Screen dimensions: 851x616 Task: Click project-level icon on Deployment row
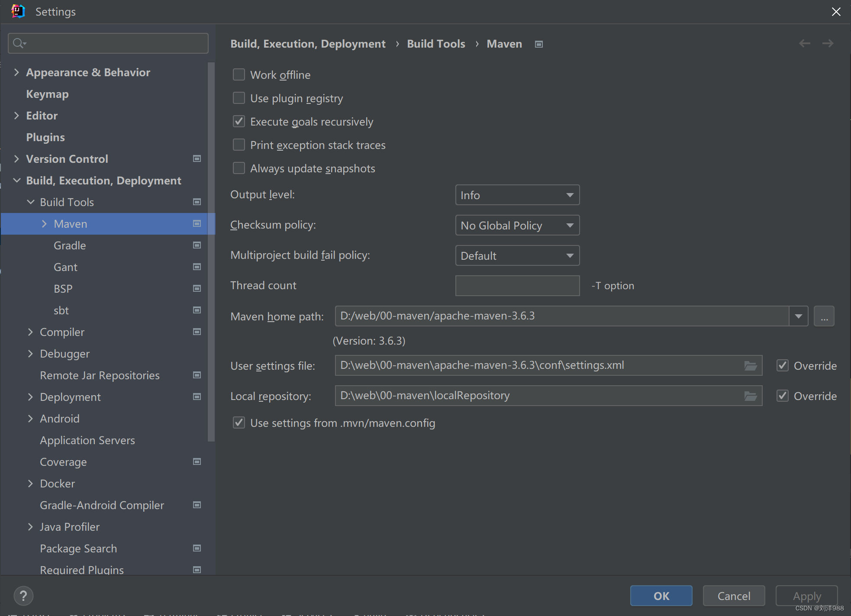197,397
